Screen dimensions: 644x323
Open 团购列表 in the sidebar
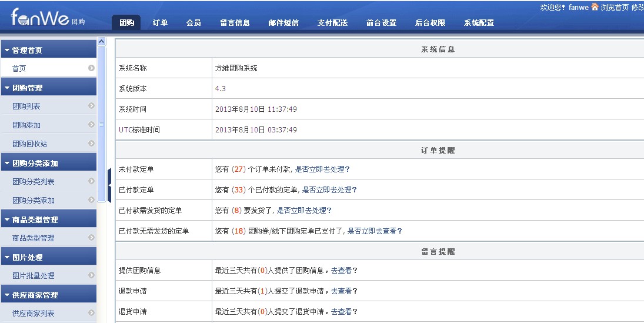[x=26, y=106]
